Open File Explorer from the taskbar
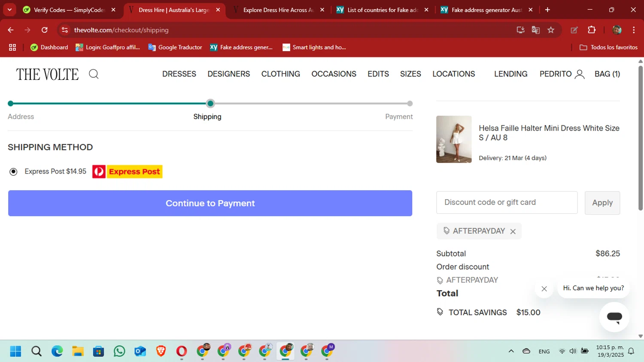This screenshot has height=362, width=644. (x=78, y=351)
